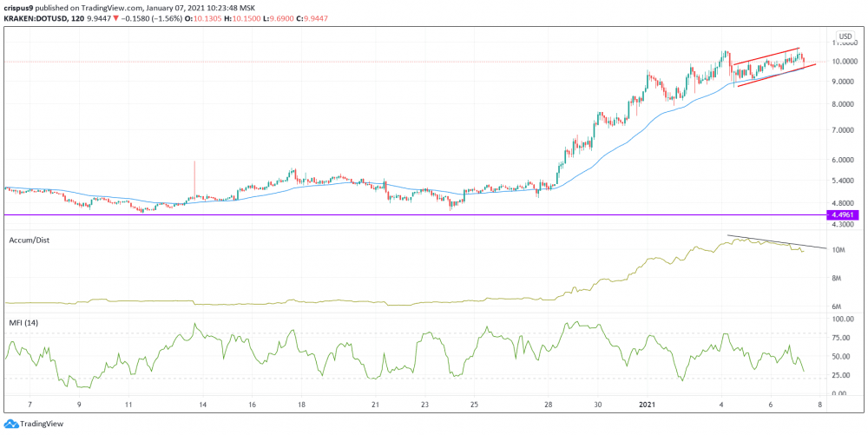The width and height of the screenshot is (868, 435).
Task: Click the 4.4961 purple price label
Action: (841, 214)
